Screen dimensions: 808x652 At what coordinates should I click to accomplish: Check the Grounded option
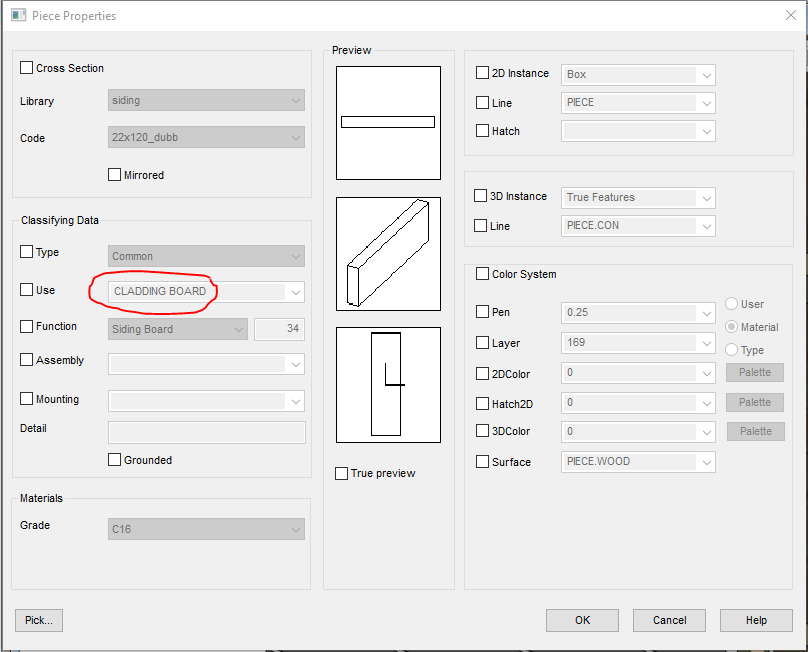pos(115,460)
